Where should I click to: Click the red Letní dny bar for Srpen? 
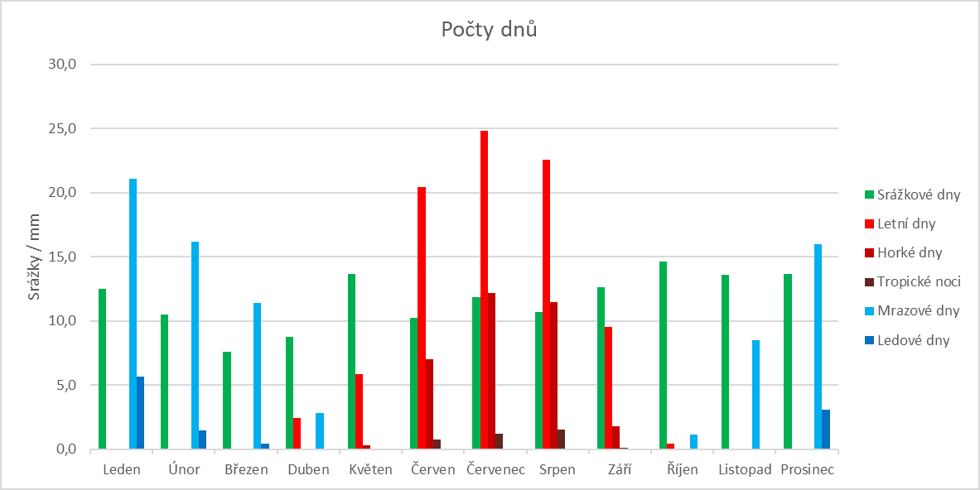tap(547, 305)
